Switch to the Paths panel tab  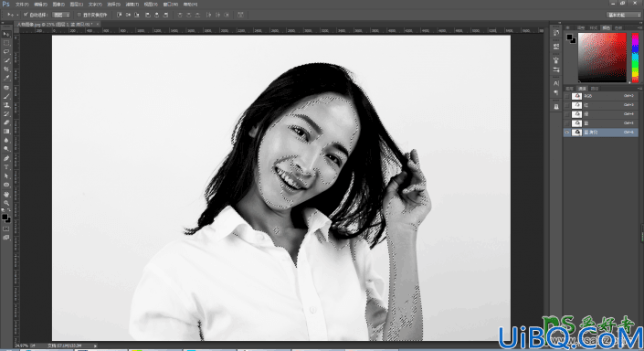595,89
